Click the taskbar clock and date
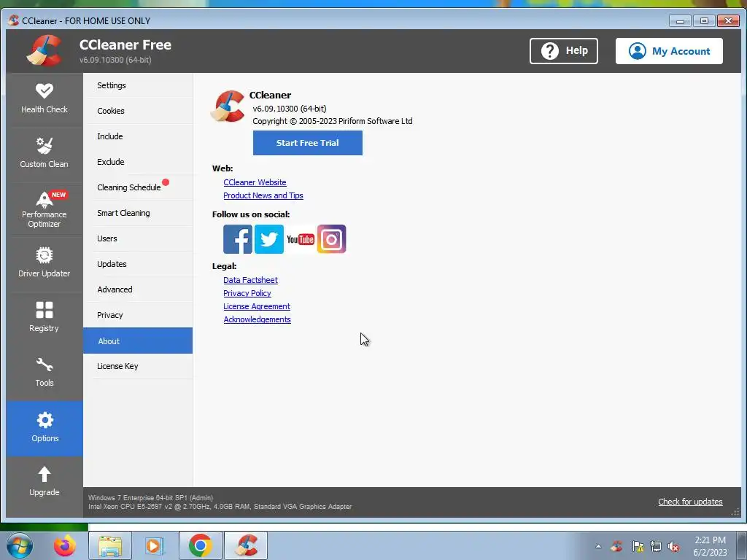The height and width of the screenshot is (560, 747). [710, 546]
